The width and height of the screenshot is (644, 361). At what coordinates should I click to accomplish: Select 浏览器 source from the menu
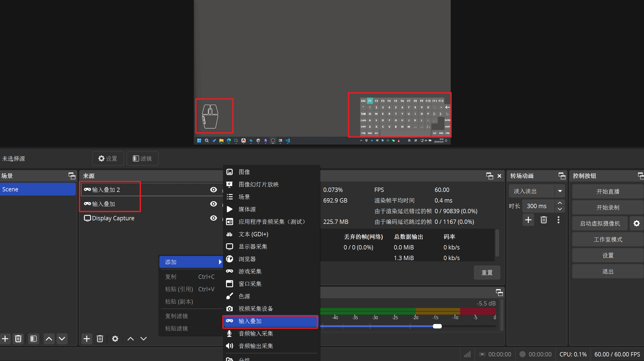pos(247,259)
